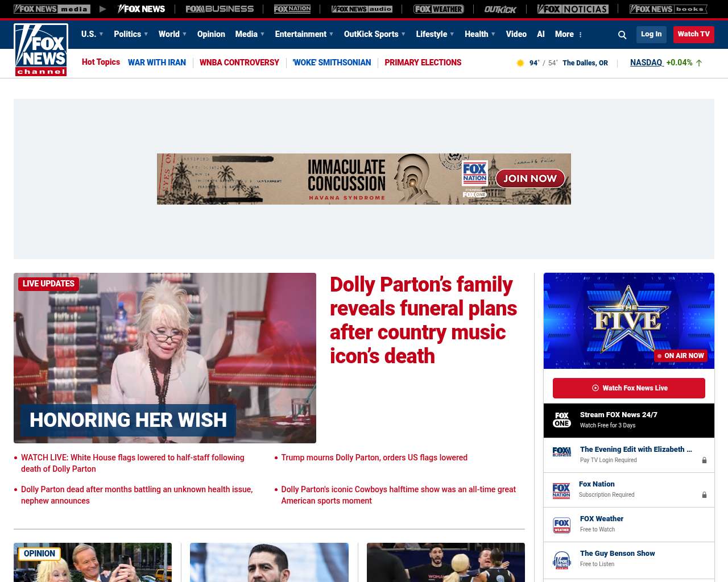Click the Hot Topics label

tap(101, 62)
